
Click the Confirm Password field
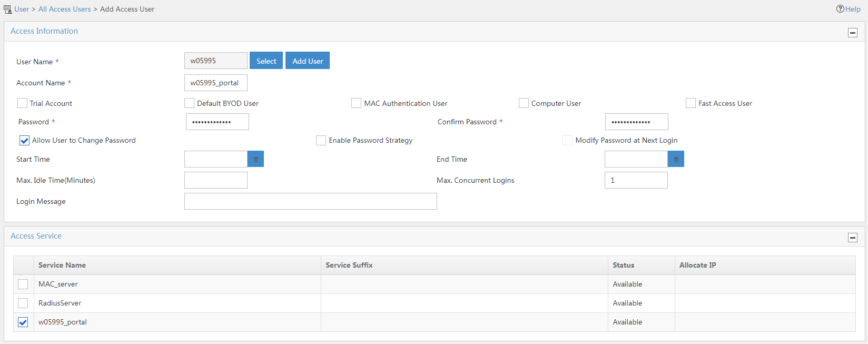tap(637, 122)
